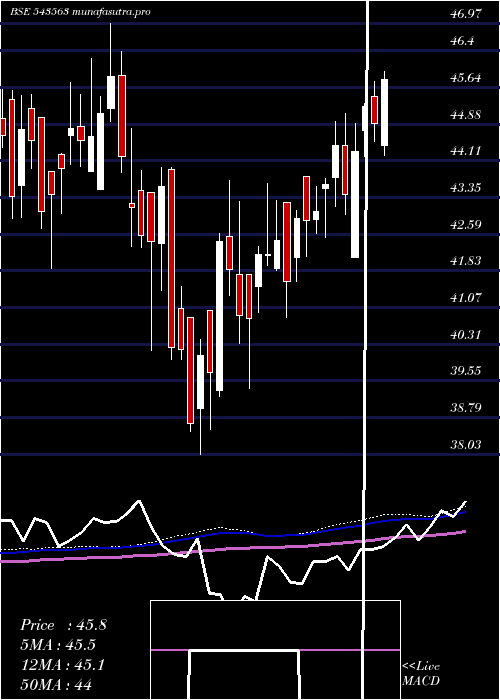Click the 44.11 price axis label

466,151
